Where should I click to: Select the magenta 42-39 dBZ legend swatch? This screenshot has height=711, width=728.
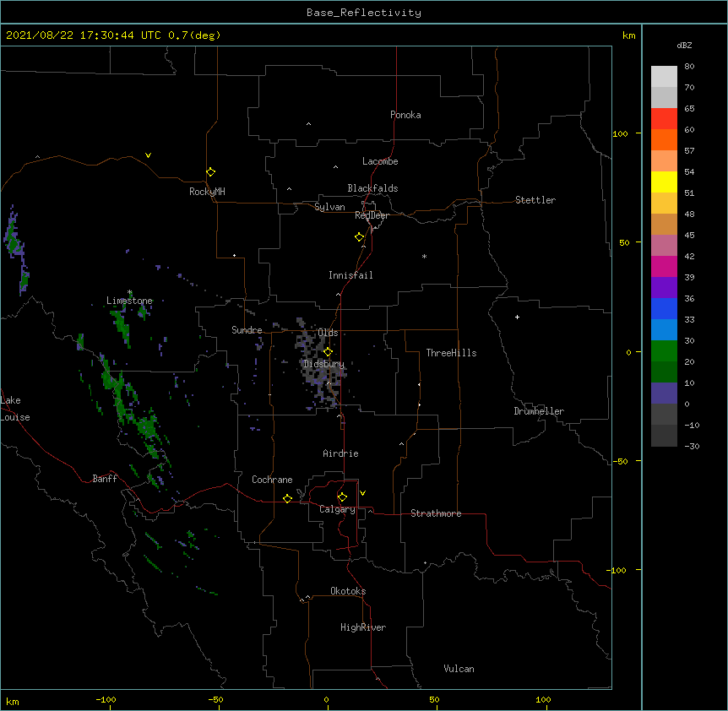[664, 266]
